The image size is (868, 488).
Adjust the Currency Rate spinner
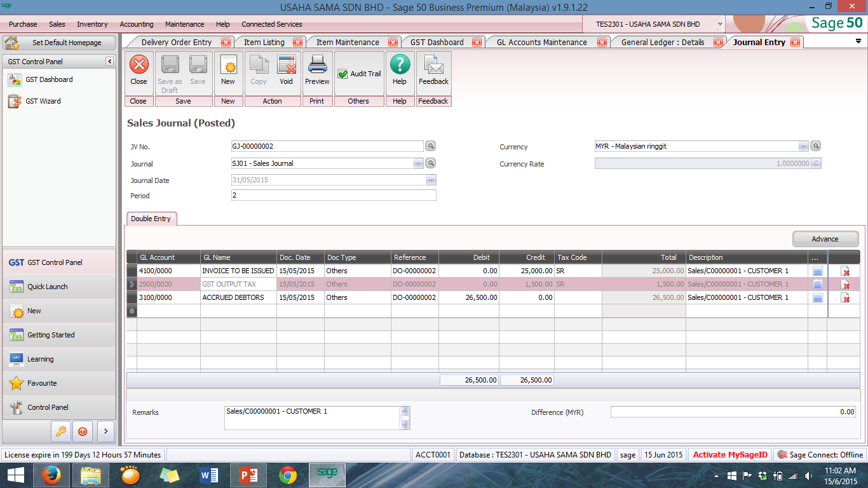817,163
